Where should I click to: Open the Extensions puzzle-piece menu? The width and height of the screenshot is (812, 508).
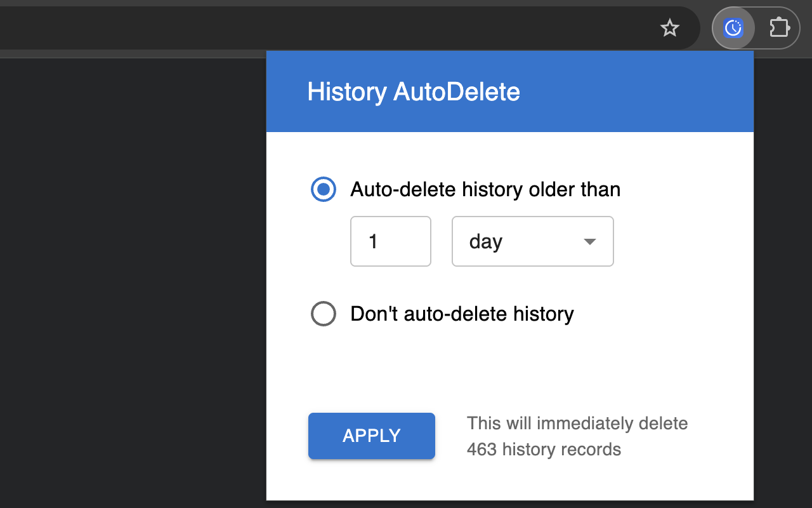click(x=779, y=28)
